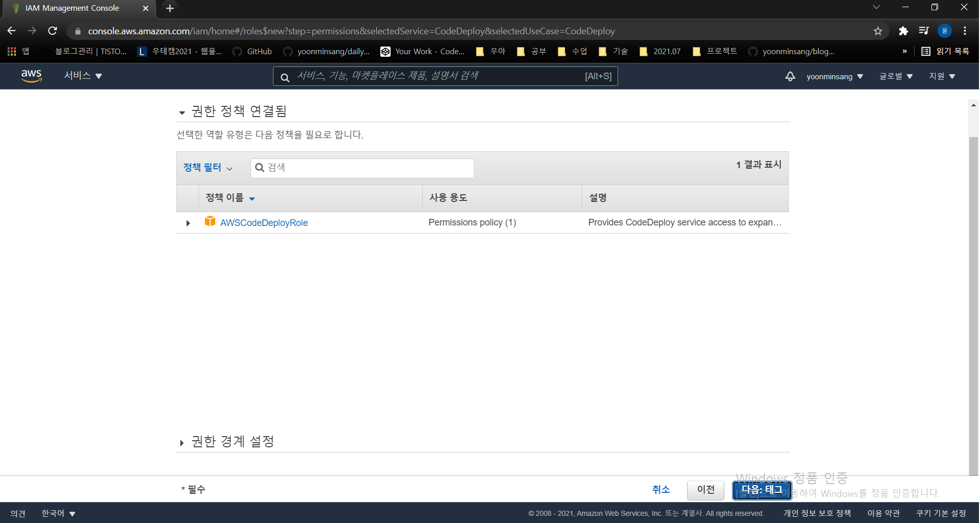Open the GitHub bookmark
980x523 pixels.
[x=252, y=51]
